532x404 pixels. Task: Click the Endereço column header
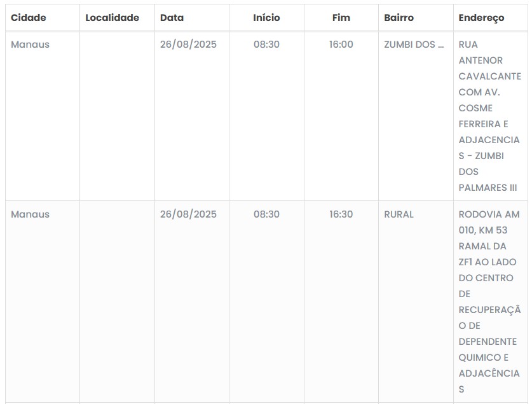coord(481,18)
